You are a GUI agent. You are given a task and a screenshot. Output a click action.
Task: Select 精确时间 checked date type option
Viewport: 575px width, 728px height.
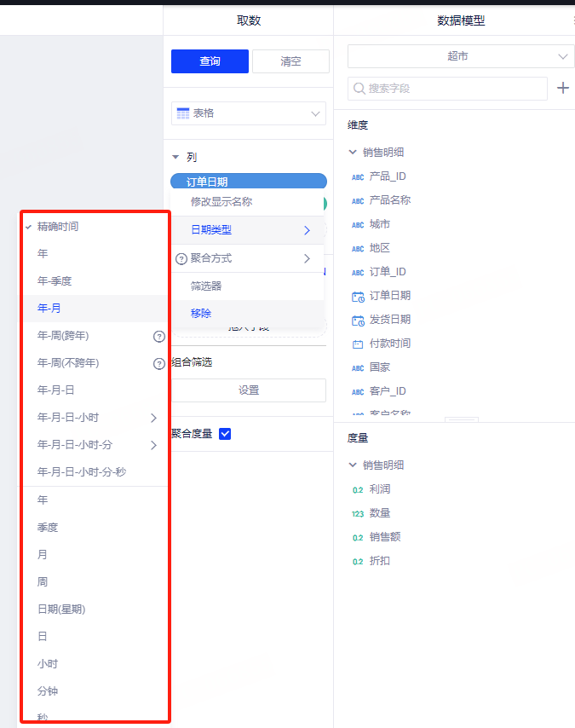coord(58,227)
